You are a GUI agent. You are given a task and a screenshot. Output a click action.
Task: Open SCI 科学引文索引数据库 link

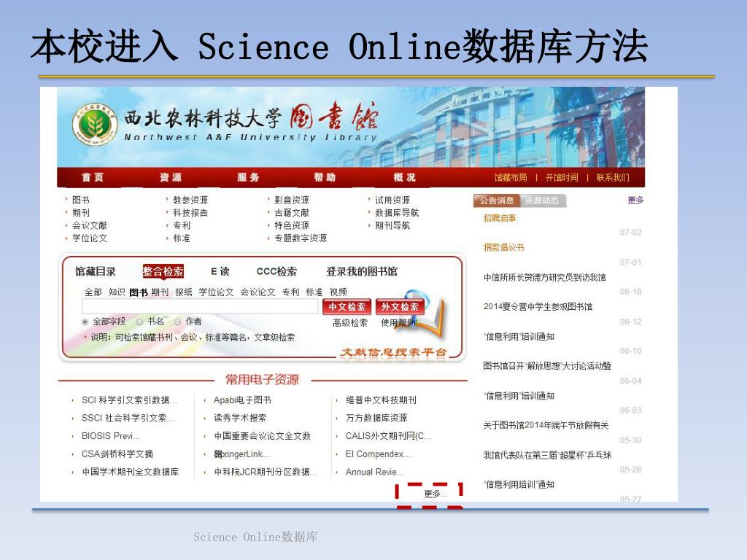click(129, 400)
